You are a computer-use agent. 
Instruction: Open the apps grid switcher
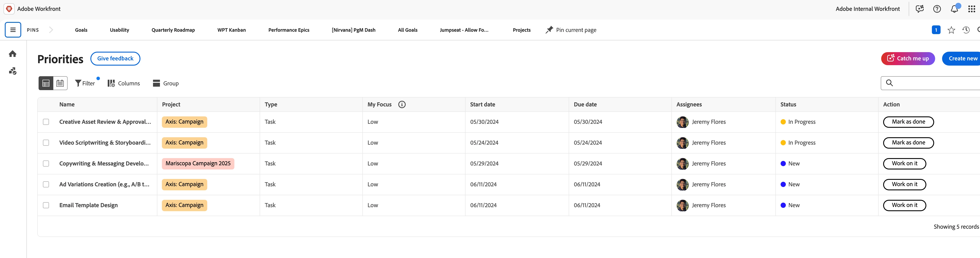pos(971,9)
